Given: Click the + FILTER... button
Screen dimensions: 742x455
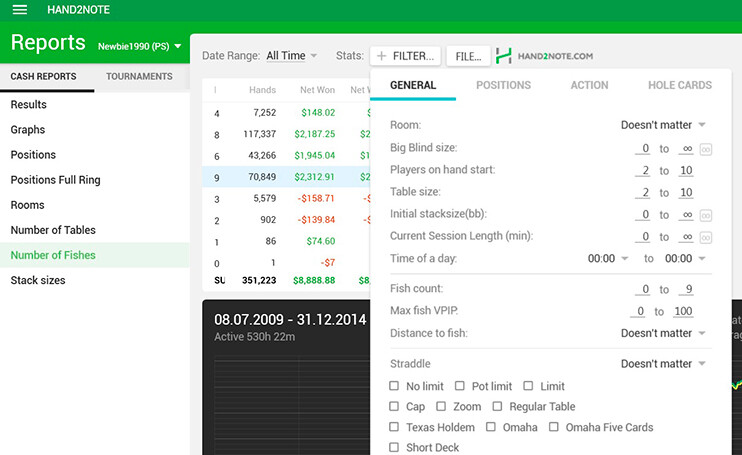Looking at the screenshot, I should [405, 56].
